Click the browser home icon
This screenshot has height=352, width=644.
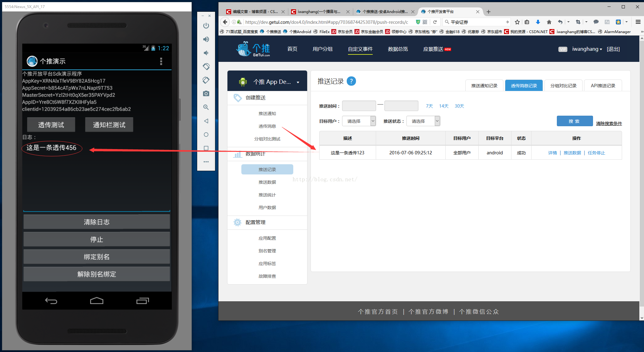pyautogui.click(x=549, y=22)
